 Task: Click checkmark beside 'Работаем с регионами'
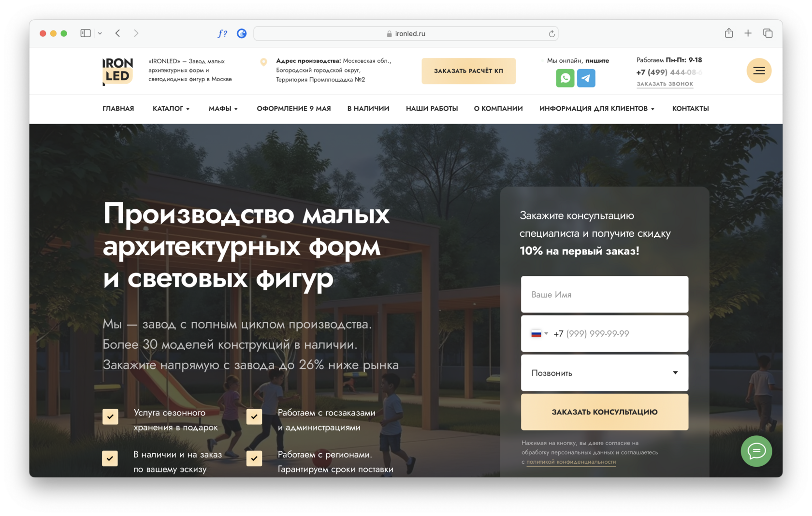click(x=254, y=458)
